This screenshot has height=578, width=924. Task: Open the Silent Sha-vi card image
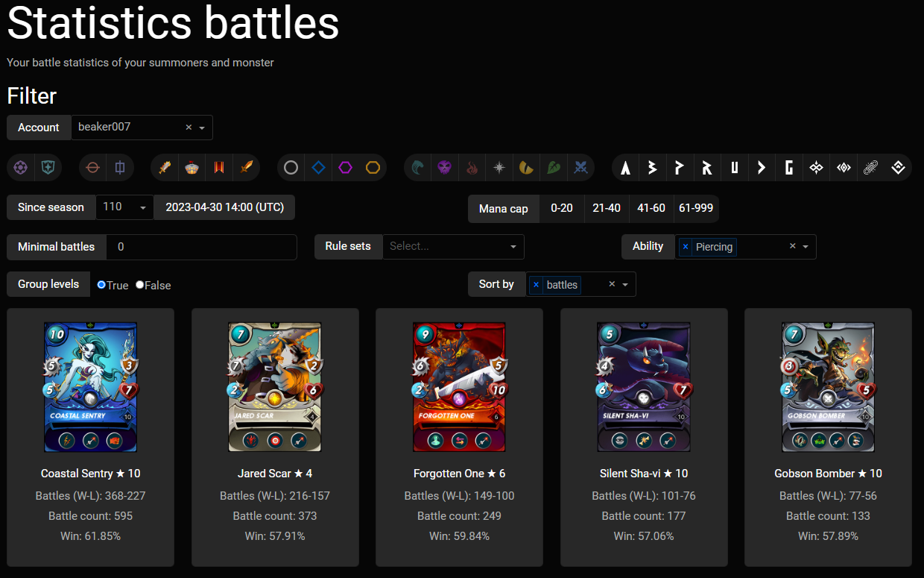(644, 387)
